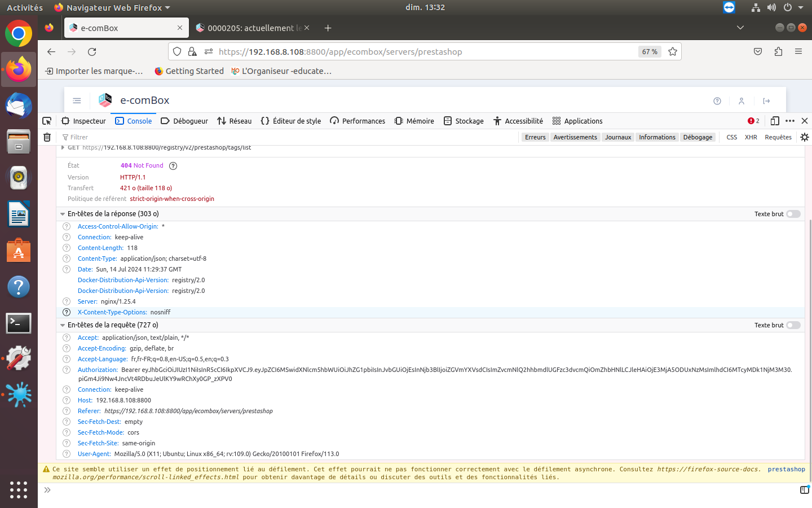Toggle the Informations filter
Screen dimensions: 812x508
tap(657, 137)
